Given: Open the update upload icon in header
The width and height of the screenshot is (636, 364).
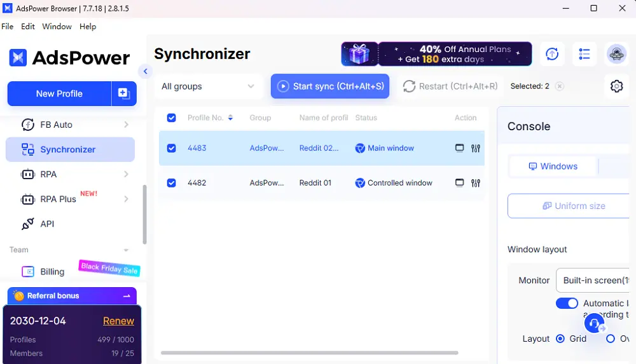Looking at the screenshot, I should tap(552, 54).
